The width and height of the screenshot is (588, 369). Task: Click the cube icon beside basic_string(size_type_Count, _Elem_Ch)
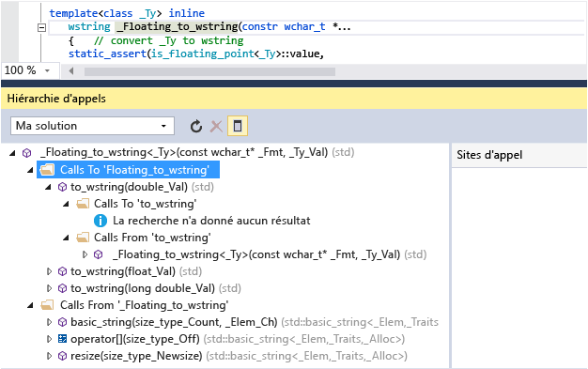pyautogui.click(x=63, y=322)
